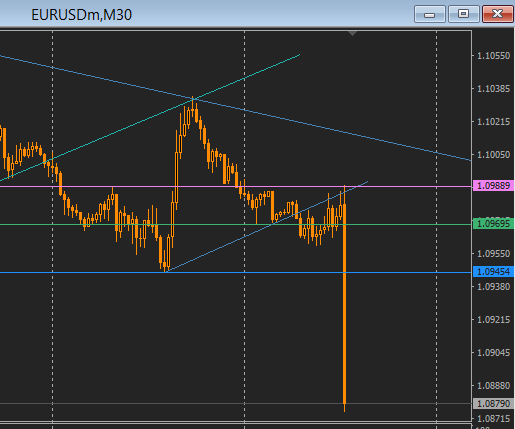Select the blue 1.09454 price label
Viewport: 515px width, 429px height.
(x=493, y=272)
